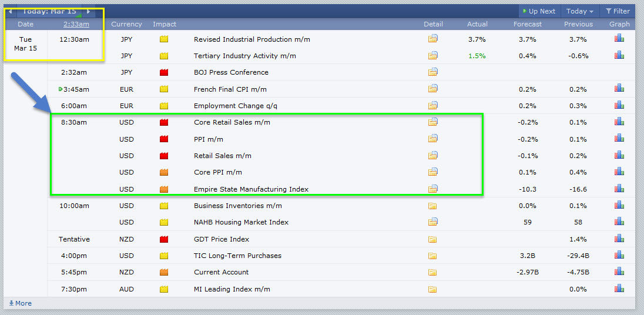
Task: Select Empire State Manufacturing Index event
Action: (x=251, y=189)
